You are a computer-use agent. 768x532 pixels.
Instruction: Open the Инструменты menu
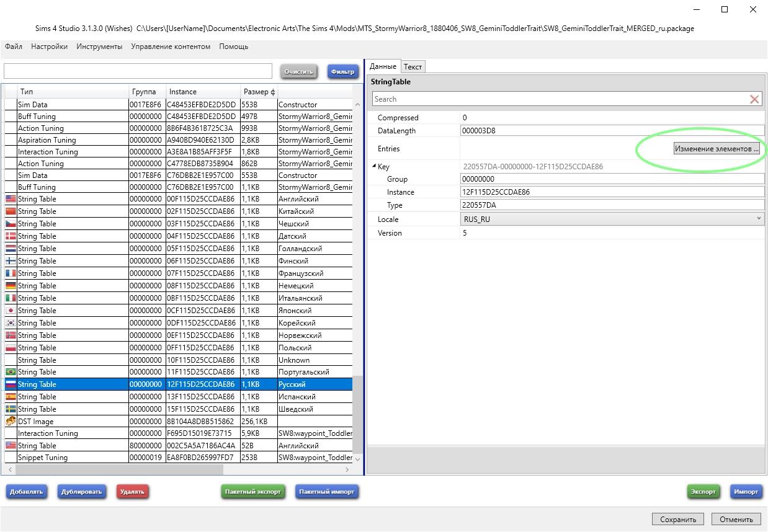point(99,47)
